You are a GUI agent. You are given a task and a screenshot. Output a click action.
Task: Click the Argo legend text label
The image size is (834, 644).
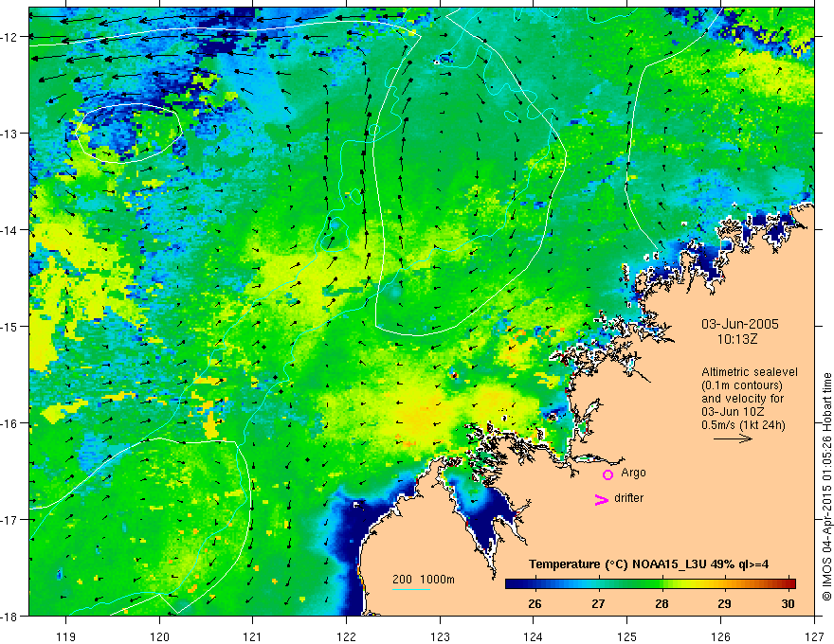tap(633, 473)
